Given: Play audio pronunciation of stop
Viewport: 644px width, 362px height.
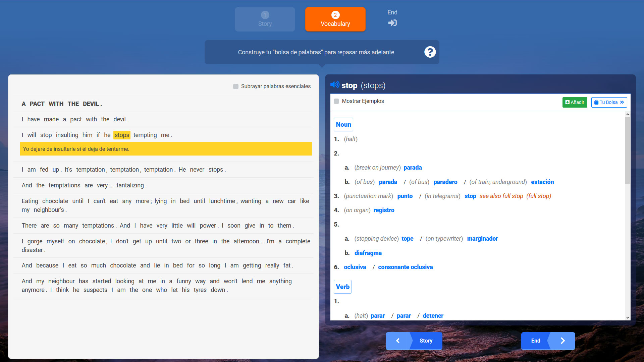Looking at the screenshot, I should pyautogui.click(x=334, y=85).
